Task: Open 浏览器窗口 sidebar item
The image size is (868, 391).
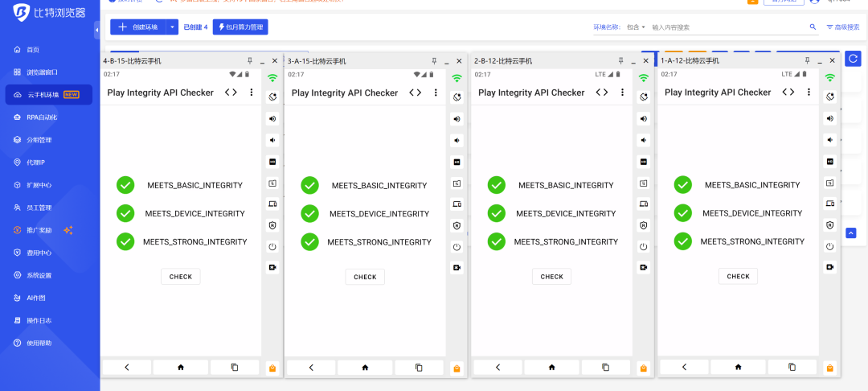Action: tap(49, 72)
